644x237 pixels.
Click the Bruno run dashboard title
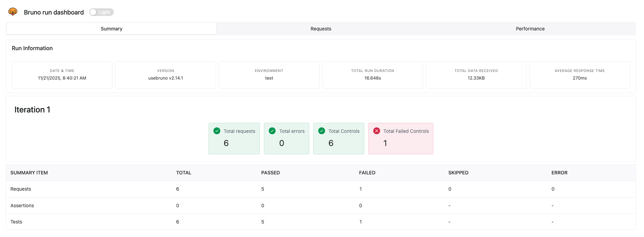point(54,12)
